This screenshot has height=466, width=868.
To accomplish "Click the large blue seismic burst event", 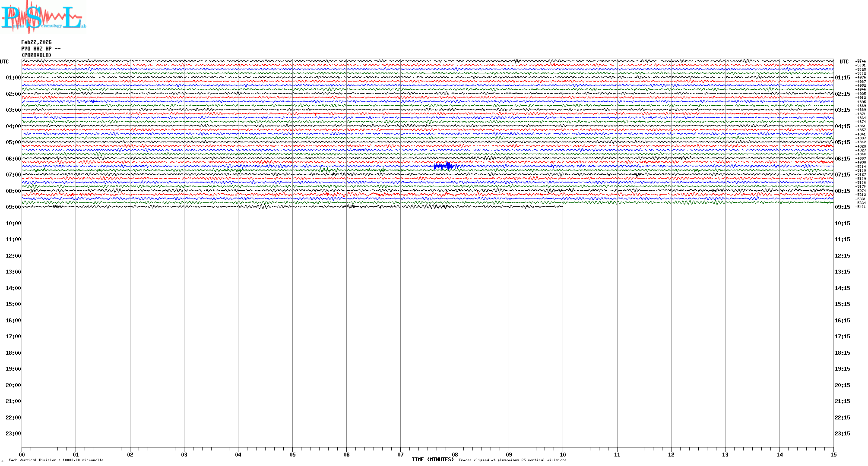I will (444, 166).
